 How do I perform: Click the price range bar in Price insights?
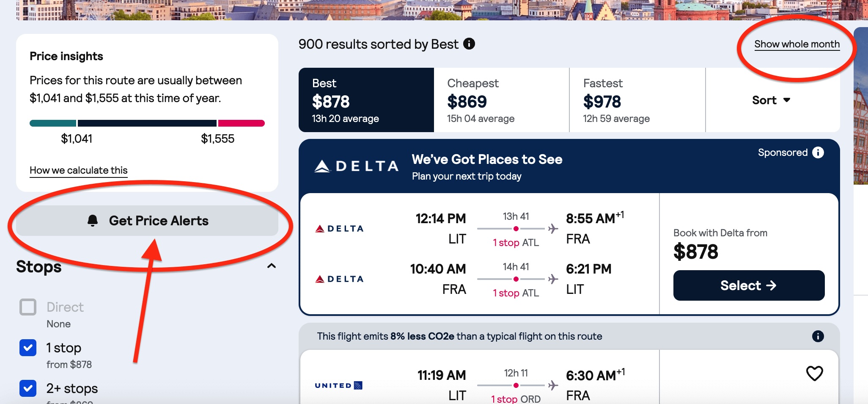(x=147, y=123)
